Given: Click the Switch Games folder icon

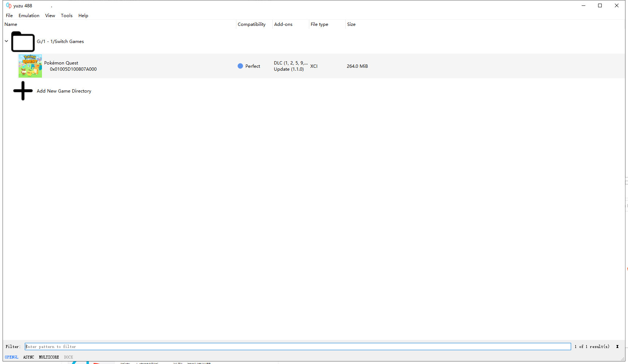Looking at the screenshot, I should pos(23,42).
